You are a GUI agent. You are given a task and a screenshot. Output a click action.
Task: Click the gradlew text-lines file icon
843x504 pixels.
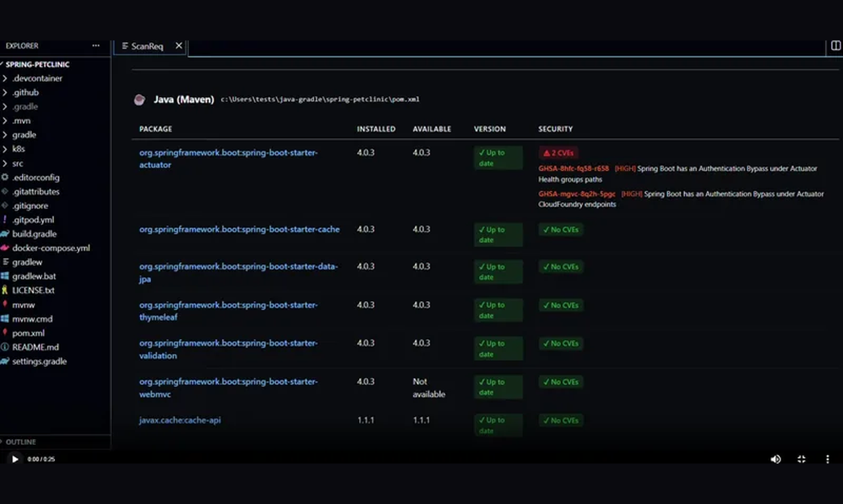[x=5, y=262]
